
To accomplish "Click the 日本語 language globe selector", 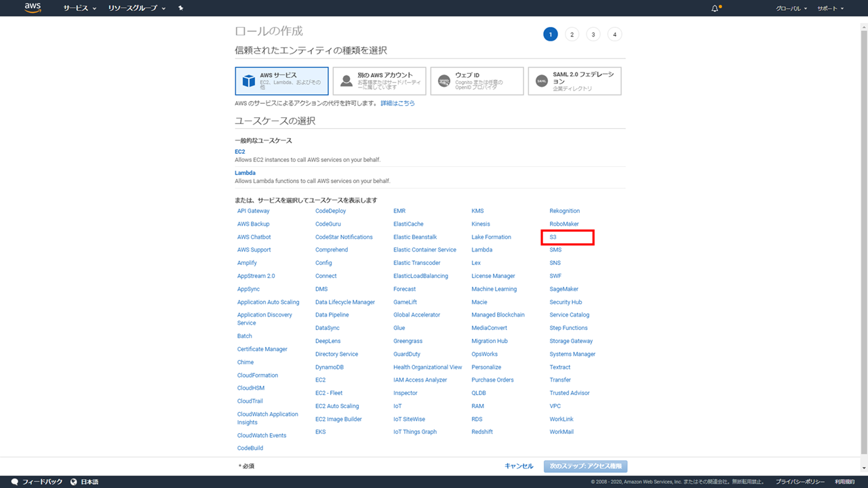I will pos(85,482).
